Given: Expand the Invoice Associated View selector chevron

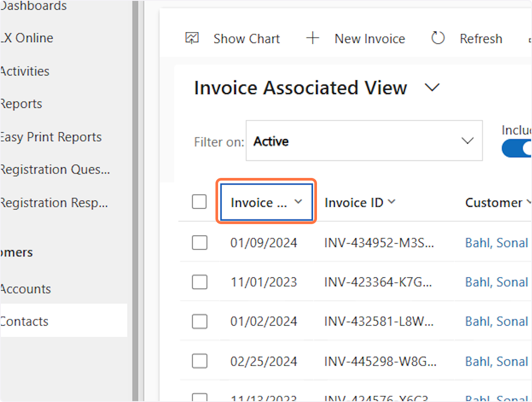Looking at the screenshot, I should 432,87.
